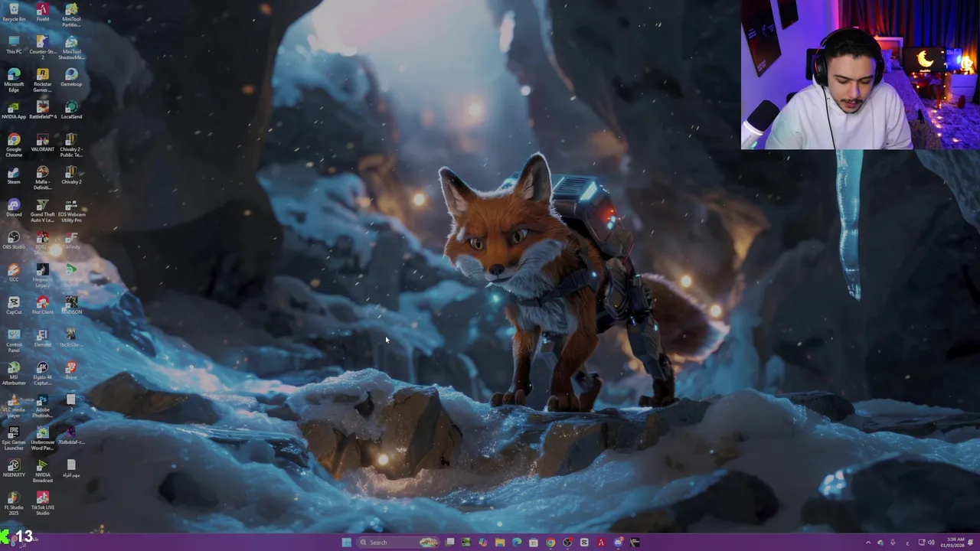Select the Epic Games Launcher shortcut
The width and height of the screenshot is (980, 551).
14,439
